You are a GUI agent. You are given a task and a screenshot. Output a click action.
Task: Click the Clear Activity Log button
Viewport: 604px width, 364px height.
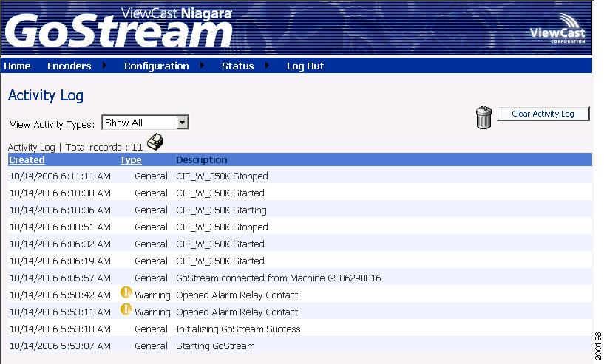click(x=543, y=114)
